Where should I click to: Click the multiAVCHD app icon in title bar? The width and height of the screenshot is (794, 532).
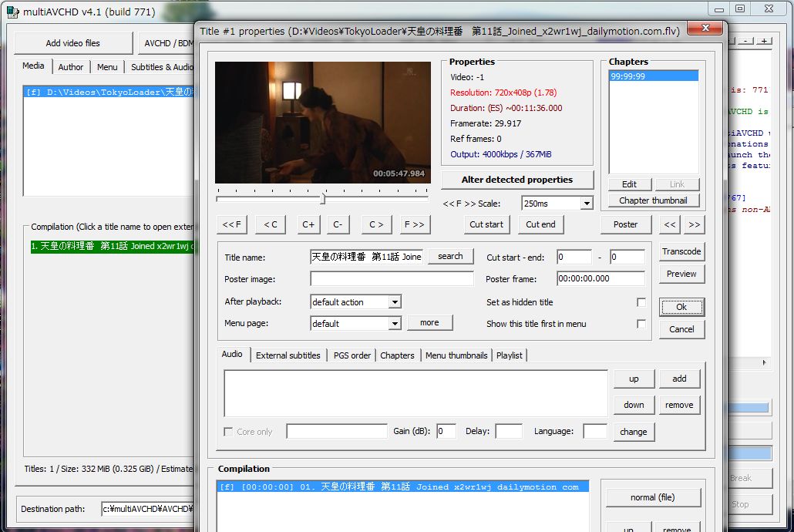pos(12,12)
